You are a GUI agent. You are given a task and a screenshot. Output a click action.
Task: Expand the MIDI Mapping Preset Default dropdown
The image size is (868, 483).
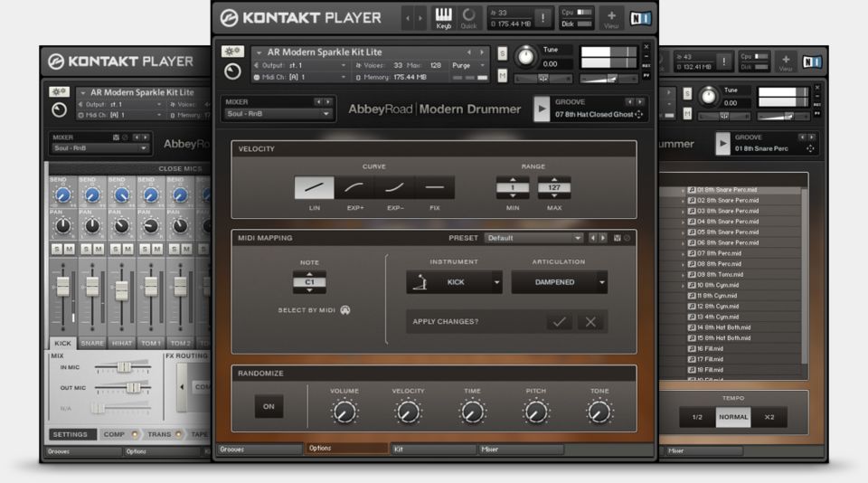tap(533, 238)
